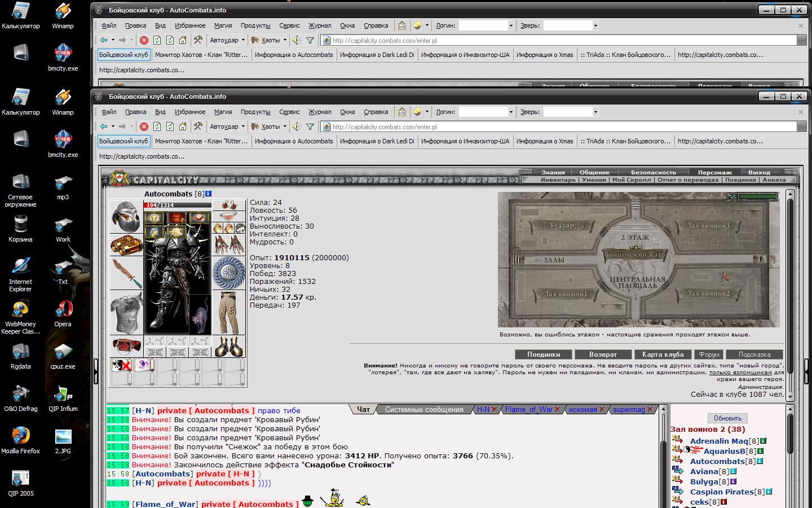Expand the Автоудар dropdown arrow, front window
This screenshot has width=812, height=508.
(x=243, y=126)
